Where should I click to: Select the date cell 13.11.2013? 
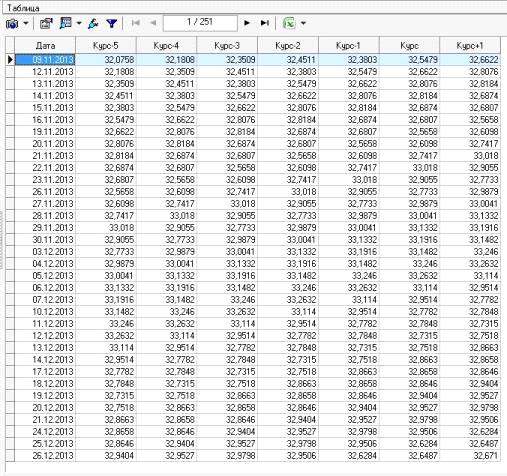[45, 84]
